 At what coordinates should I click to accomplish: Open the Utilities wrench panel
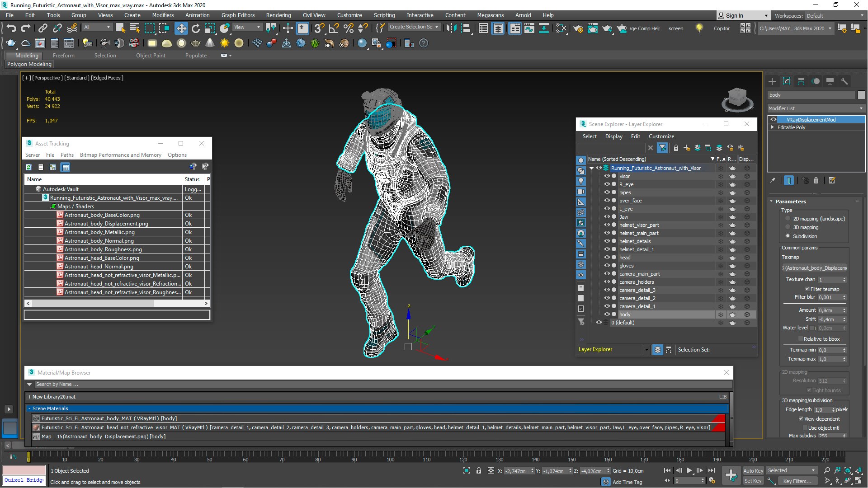tap(844, 81)
